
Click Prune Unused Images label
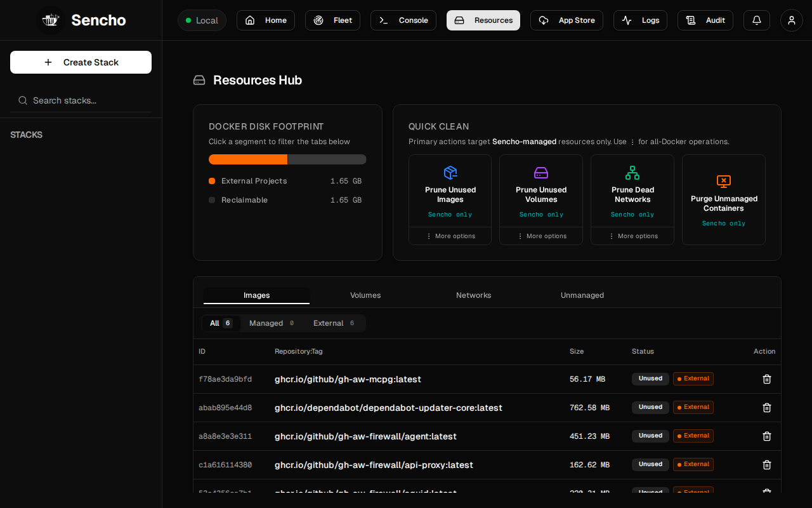(x=450, y=194)
